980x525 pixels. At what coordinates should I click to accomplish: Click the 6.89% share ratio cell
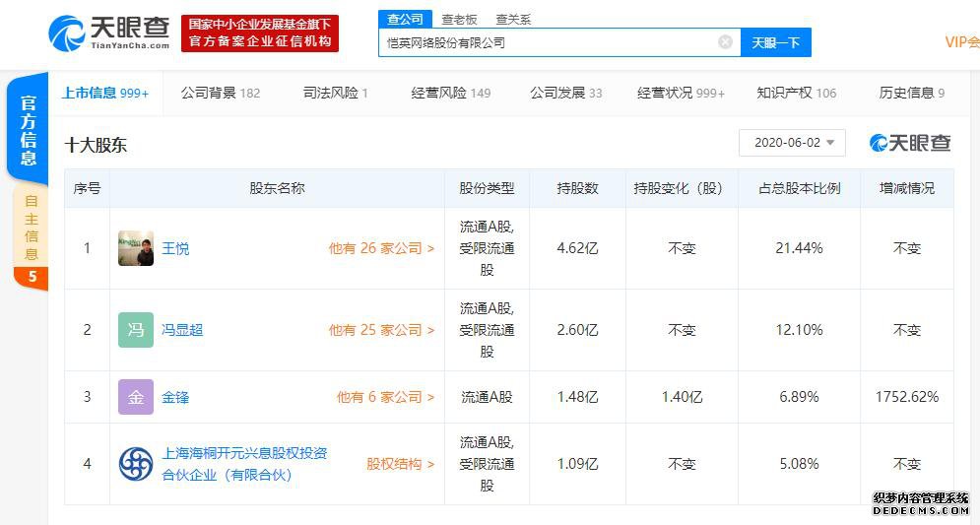799,397
